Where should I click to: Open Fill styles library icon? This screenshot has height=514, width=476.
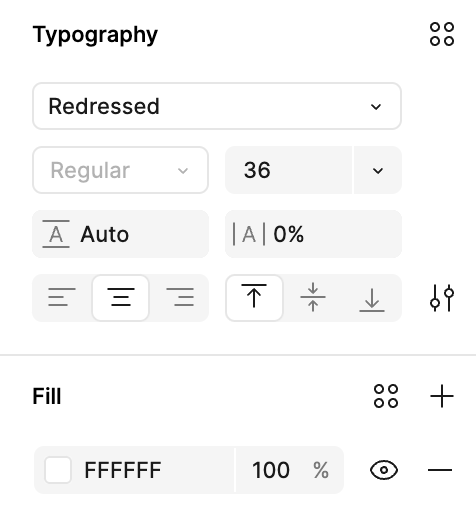[x=386, y=396]
